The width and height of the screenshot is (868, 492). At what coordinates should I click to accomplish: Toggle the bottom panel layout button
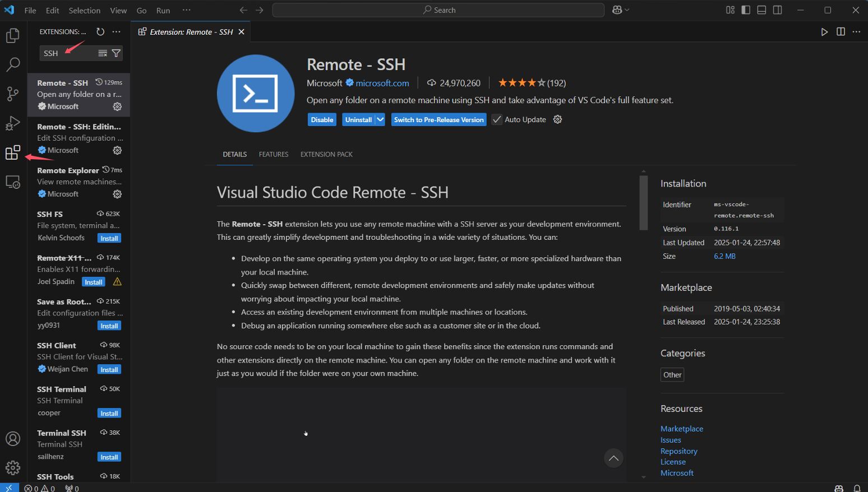(761, 10)
